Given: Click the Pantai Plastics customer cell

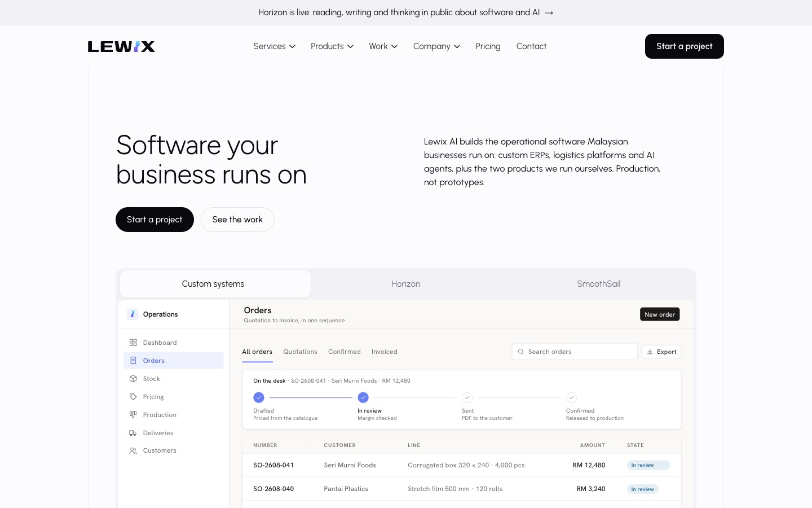Looking at the screenshot, I should pyautogui.click(x=346, y=489).
